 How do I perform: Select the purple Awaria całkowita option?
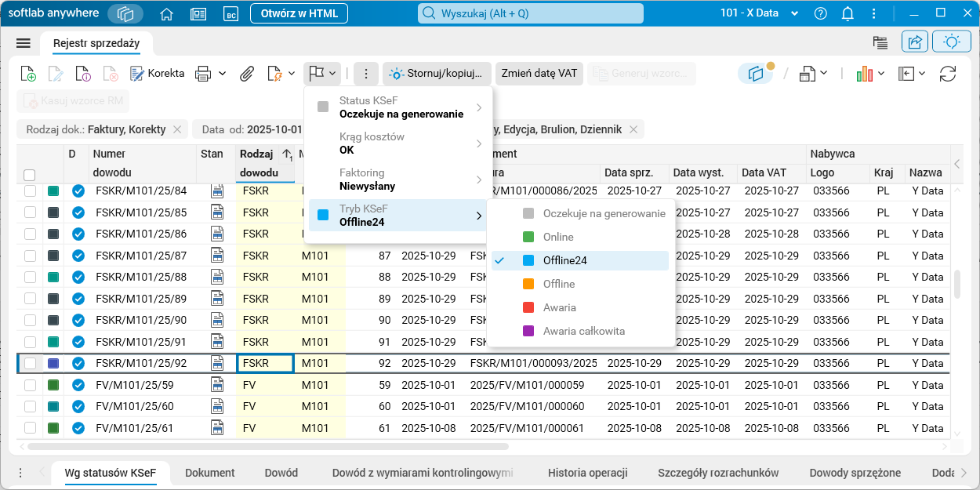pyautogui.click(x=580, y=331)
